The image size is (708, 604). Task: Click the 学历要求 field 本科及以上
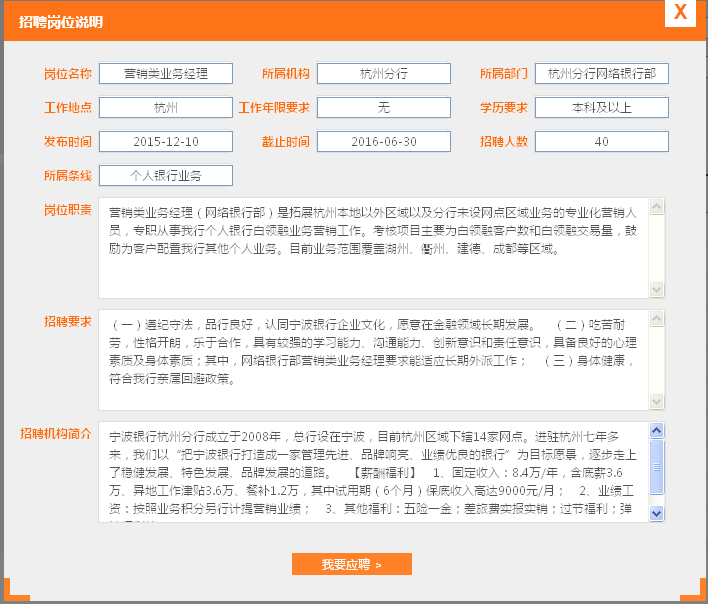602,107
